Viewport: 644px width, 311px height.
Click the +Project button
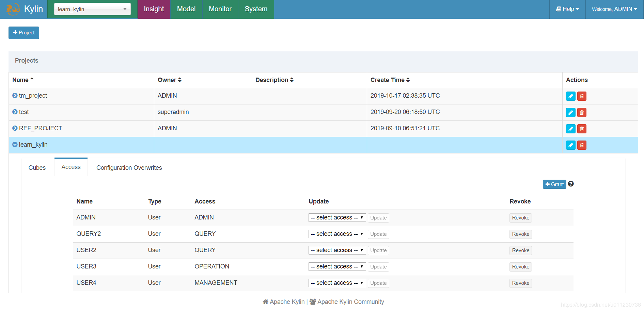tap(23, 33)
